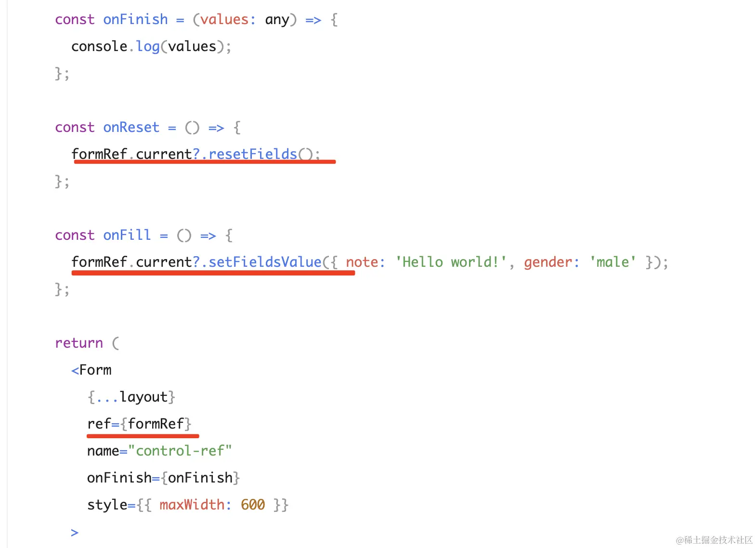Click the onFill function name

click(x=127, y=235)
